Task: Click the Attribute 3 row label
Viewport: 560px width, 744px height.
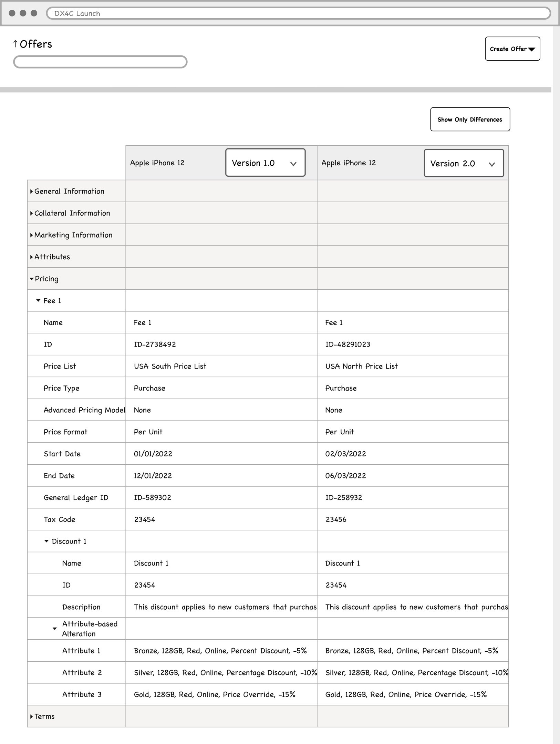Action: 82,694
